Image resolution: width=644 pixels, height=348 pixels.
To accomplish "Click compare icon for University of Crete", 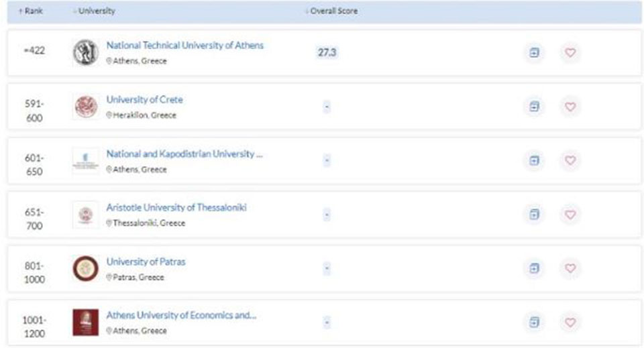I will click(x=534, y=107).
